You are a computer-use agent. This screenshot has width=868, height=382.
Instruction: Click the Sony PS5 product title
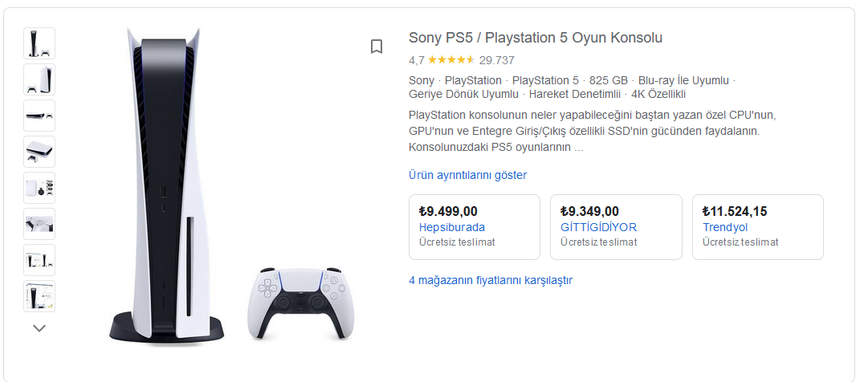(x=536, y=38)
